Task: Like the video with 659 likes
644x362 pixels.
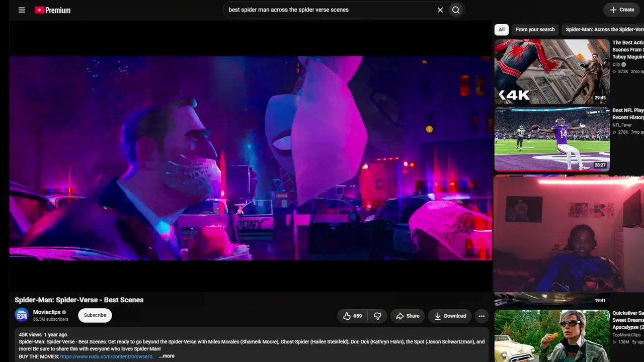Action: [352, 316]
